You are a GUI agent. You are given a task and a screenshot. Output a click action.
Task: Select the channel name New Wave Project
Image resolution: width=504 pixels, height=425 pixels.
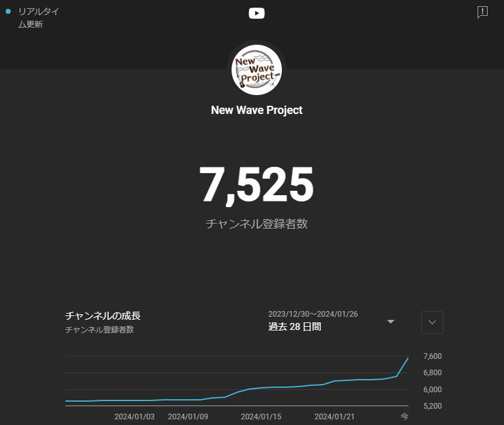click(x=256, y=110)
